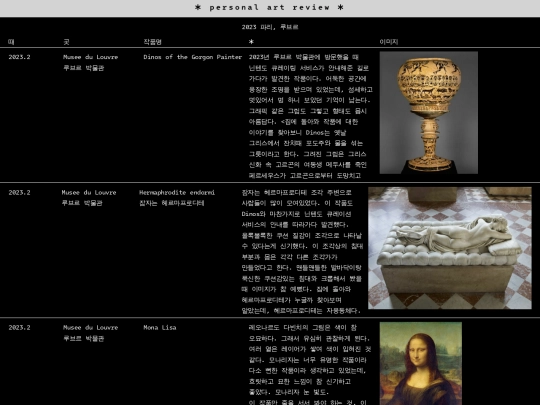Viewport: 540px width, 405px height.
Task: Click the 'personal art review' header title
Action: tap(269, 7)
